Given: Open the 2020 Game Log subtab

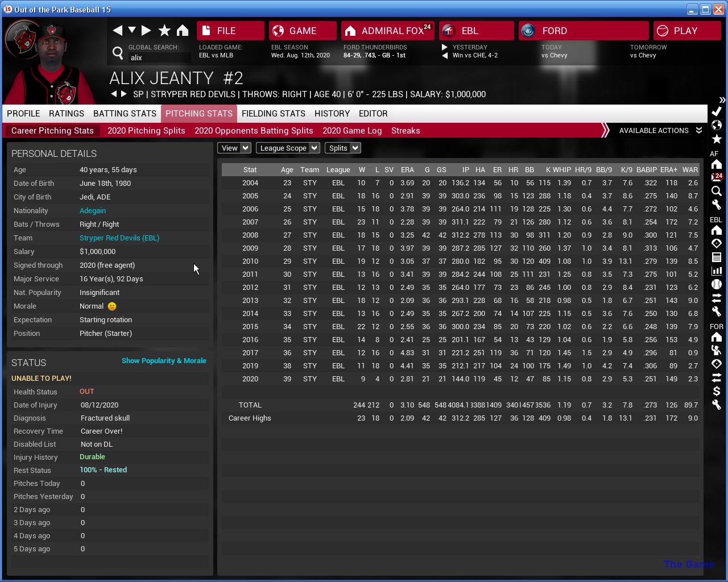Looking at the screenshot, I should tap(352, 131).
